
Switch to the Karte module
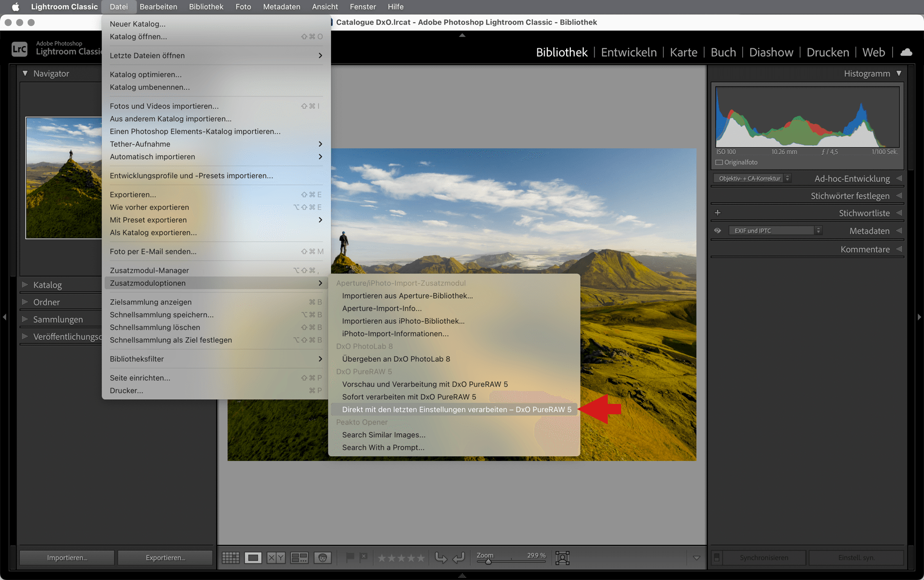tap(683, 52)
